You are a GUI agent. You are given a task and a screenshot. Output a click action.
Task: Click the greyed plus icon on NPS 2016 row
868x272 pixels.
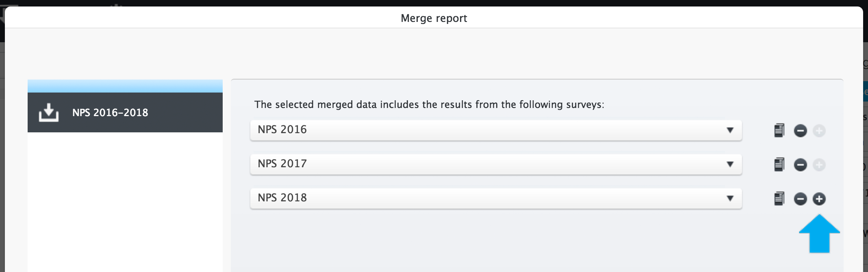pos(819,131)
